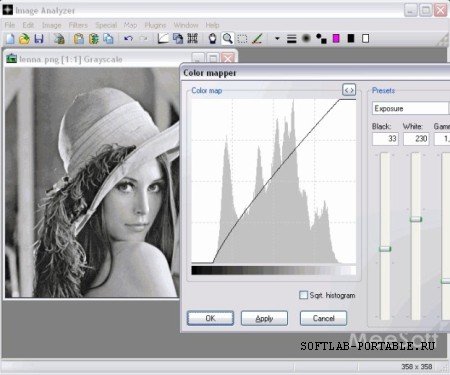Click the greyed-out Redo arrow
450x375 pixels.
[143, 39]
